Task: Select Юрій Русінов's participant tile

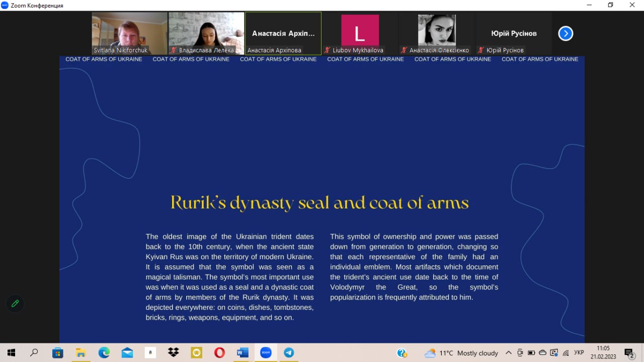Action: [x=513, y=33]
